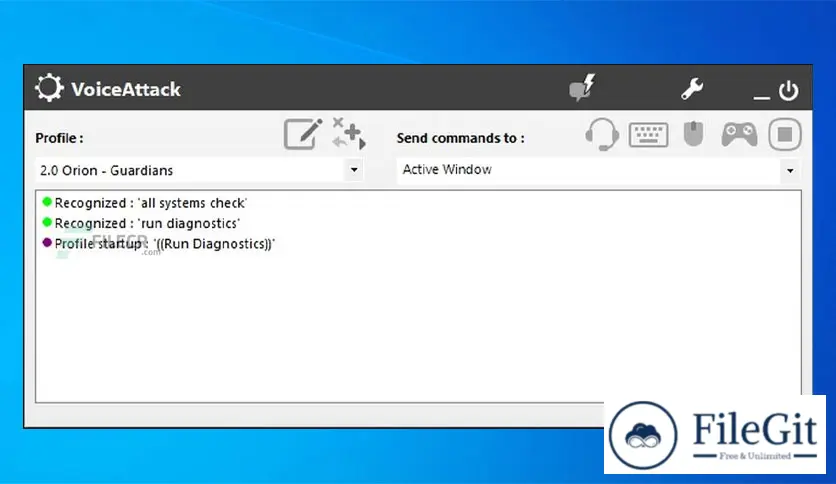Open the Profile dropdown arrow
The image size is (836, 484).
(x=354, y=170)
